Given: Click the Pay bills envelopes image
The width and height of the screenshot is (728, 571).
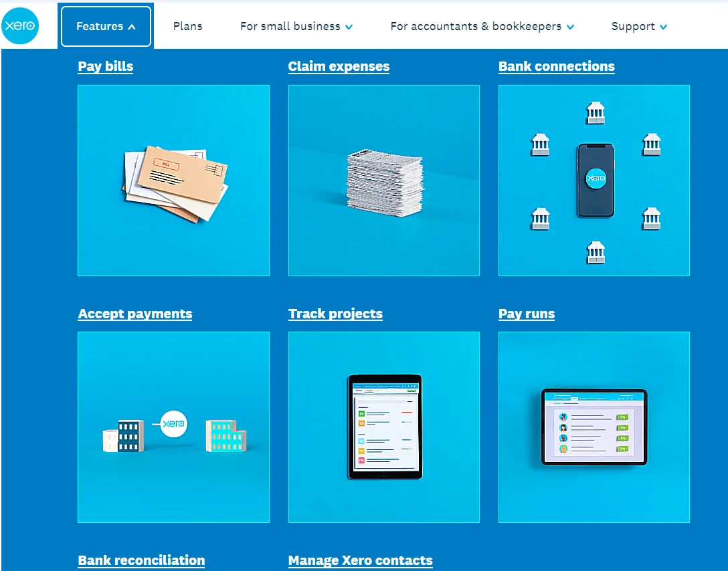Looking at the screenshot, I should pos(174,181).
